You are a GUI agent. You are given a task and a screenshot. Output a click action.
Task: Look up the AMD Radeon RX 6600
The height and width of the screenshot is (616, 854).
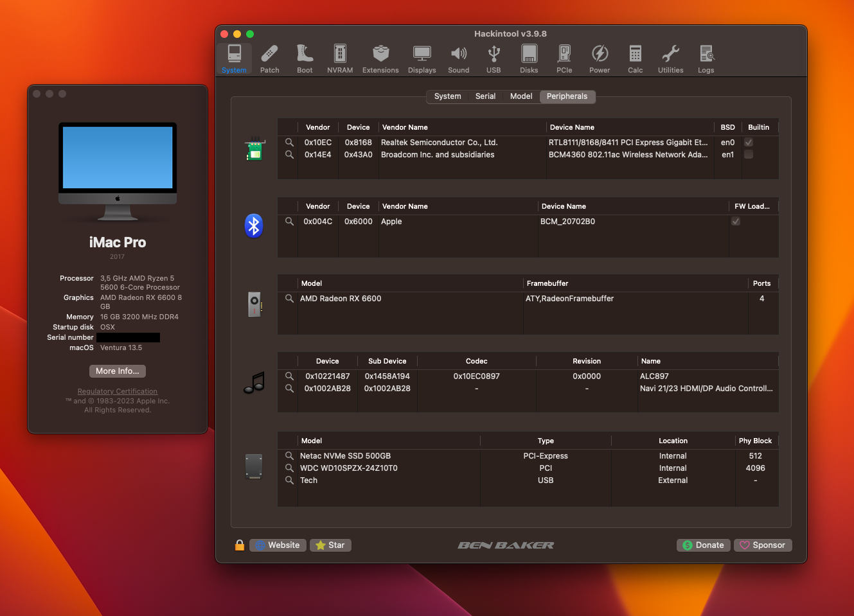point(289,299)
